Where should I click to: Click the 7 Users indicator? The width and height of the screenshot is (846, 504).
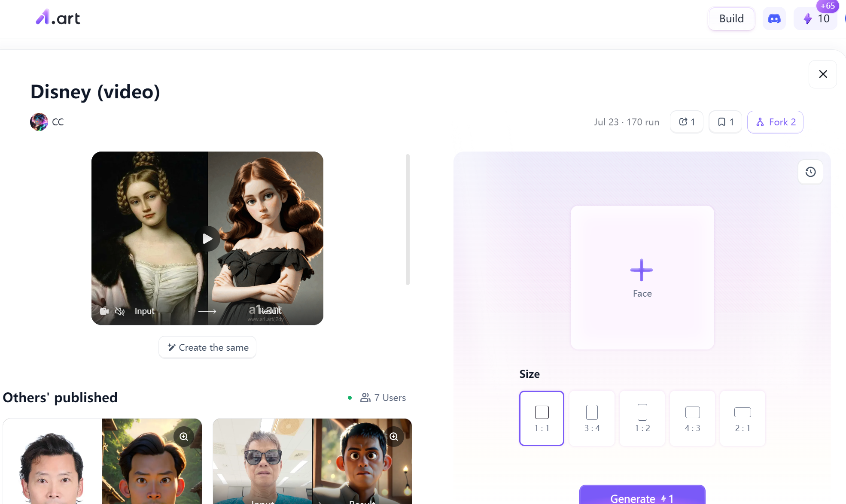383,398
